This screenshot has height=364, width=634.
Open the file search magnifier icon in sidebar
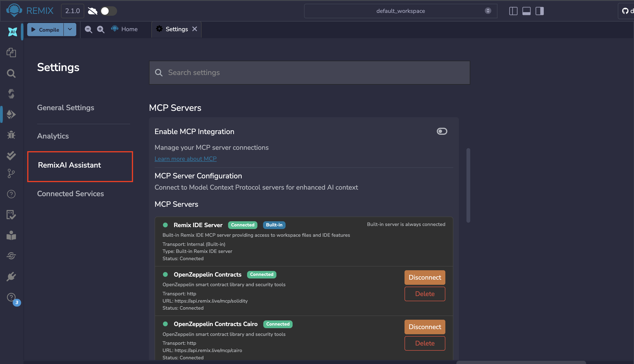click(x=11, y=73)
